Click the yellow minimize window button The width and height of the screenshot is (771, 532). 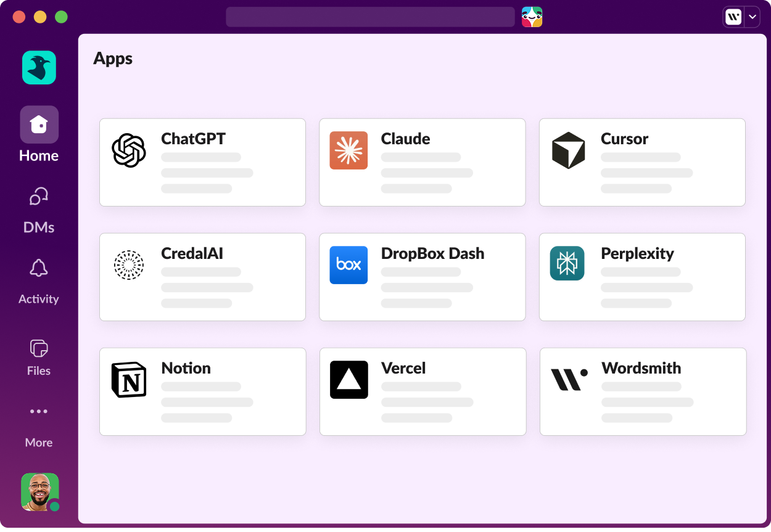(40, 17)
